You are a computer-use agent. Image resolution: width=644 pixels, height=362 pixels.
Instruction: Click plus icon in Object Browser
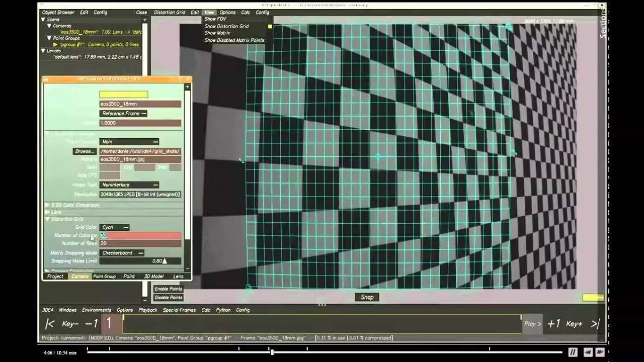coord(145,20)
